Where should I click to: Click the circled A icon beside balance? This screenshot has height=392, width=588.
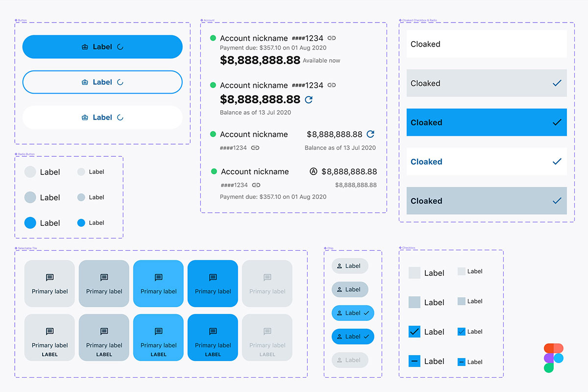(314, 171)
